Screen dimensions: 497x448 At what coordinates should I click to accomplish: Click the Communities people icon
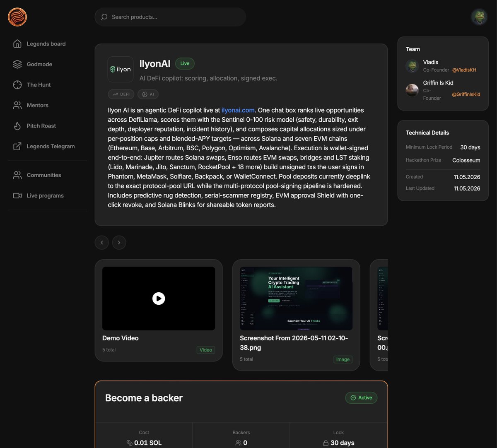pos(17,175)
